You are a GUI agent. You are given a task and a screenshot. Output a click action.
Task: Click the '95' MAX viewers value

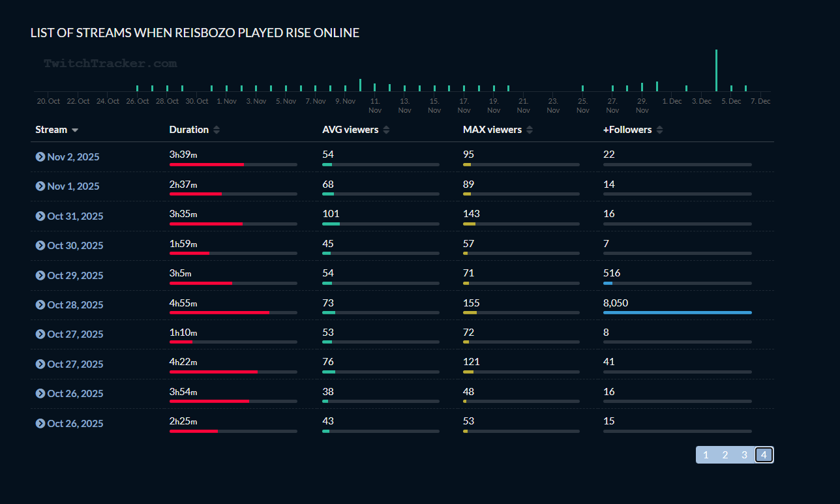point(469,155)
